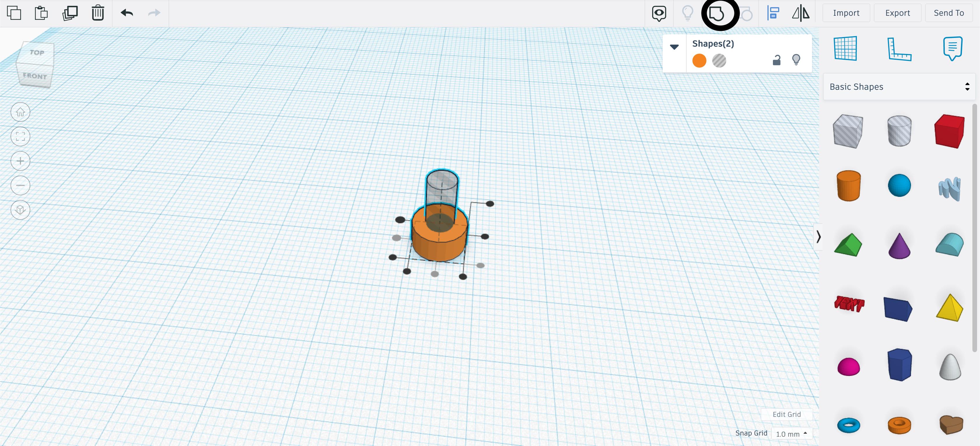Pick the orange Cylinder shape
The height and width of the screenshot is (446, 980).
pyautogui.click(x=848, y=186)
